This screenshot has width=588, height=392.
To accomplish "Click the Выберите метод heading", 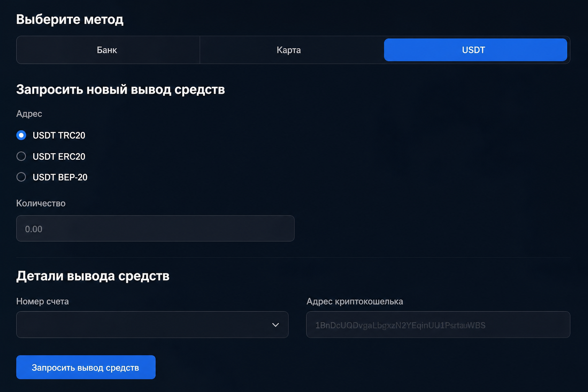I will pos(70,19).
